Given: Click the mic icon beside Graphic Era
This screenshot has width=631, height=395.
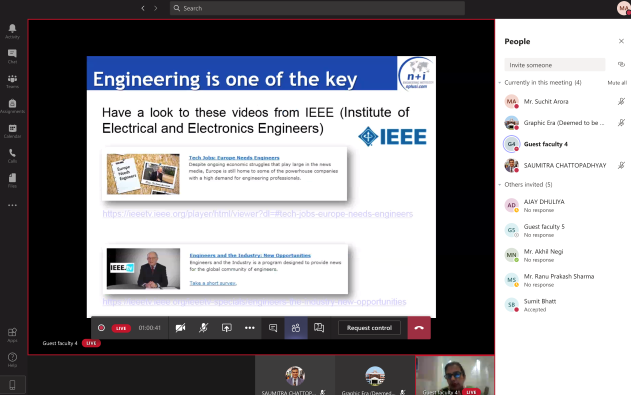Looking at the screenshot, I should [x=621, y=123].
